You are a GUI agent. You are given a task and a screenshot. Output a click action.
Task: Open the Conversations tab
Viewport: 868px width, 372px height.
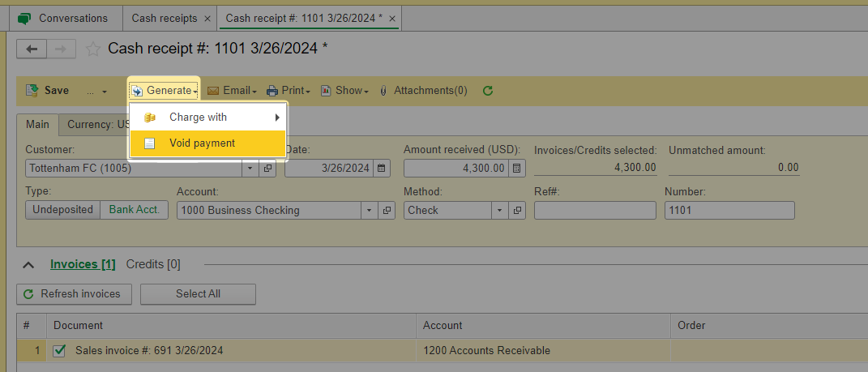point(66,19)
